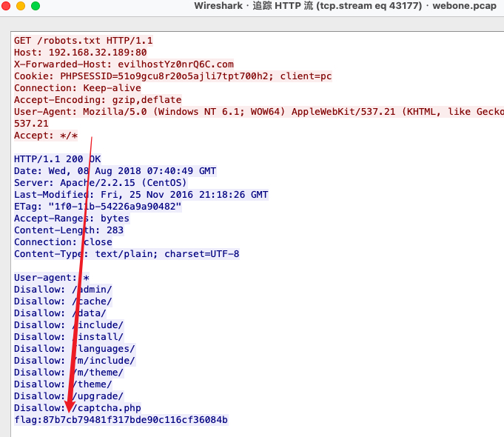Maximize the window with the green button
504x437 pixels.
click(36, 6)
